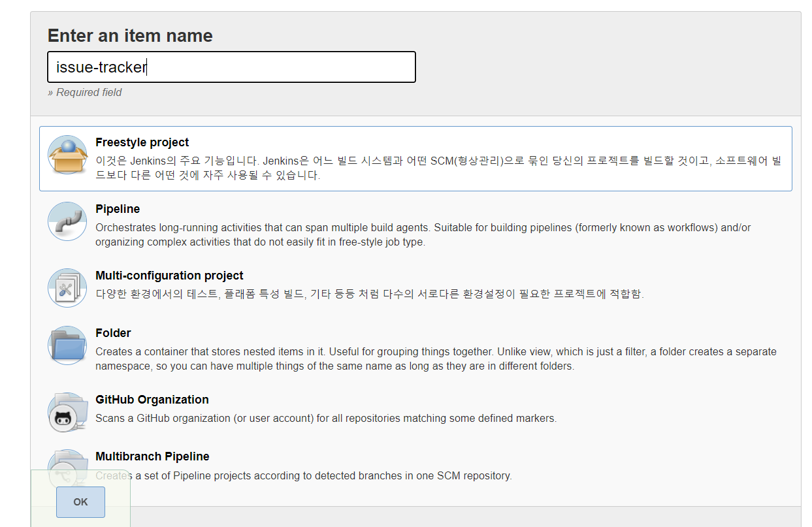Click the 'Scans a GitHub organization' description

326,418
